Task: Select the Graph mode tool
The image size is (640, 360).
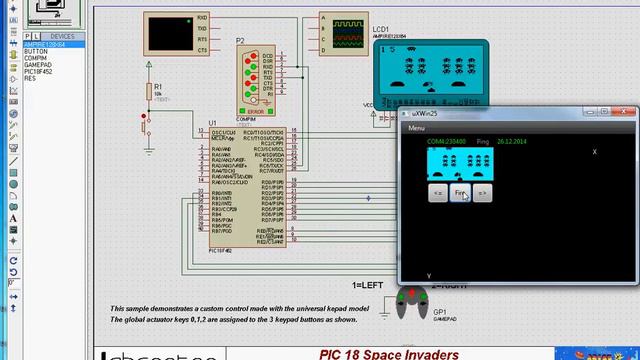Action: click(13, 91)
